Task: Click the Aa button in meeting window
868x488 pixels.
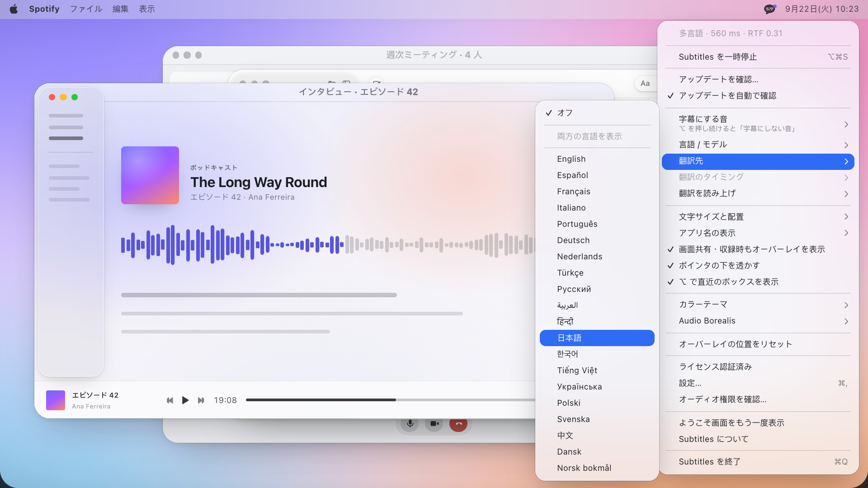Action: click(x=645, y=84)
